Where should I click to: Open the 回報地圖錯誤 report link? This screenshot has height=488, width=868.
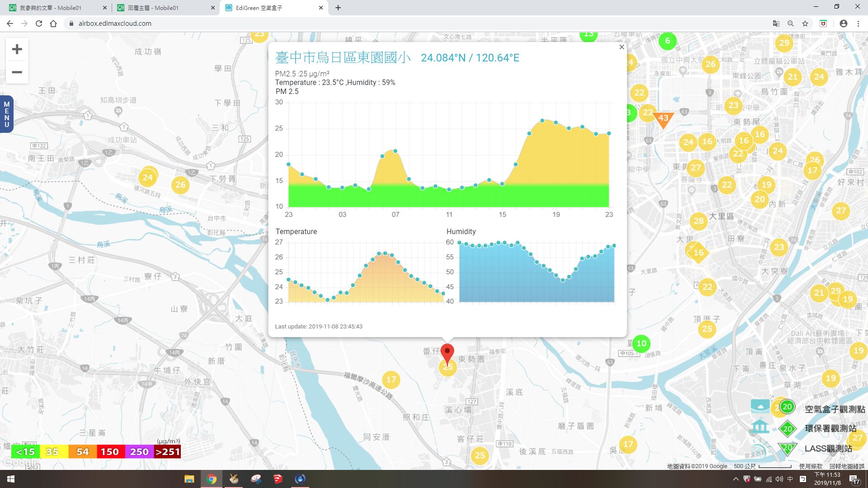(847, 466)
